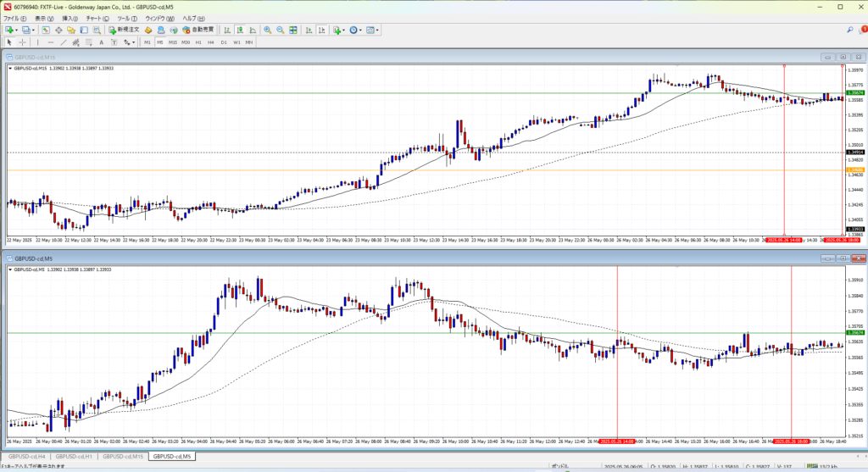Image resolution: width=868 pixels, height=472 pixels.
Task: Expand the arrows objects dropdown
Action: tap(135, 42)
